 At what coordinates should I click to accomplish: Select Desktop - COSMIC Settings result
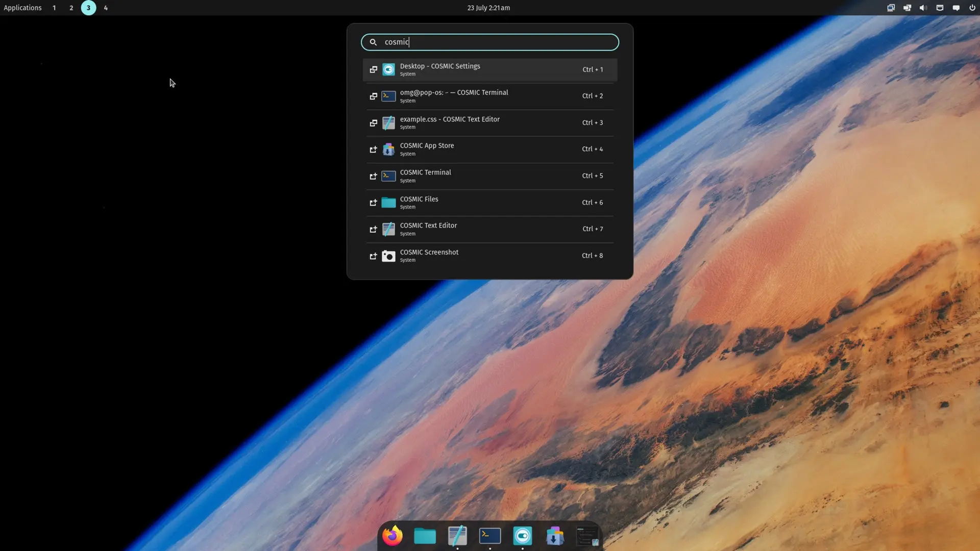click(490, 69)
